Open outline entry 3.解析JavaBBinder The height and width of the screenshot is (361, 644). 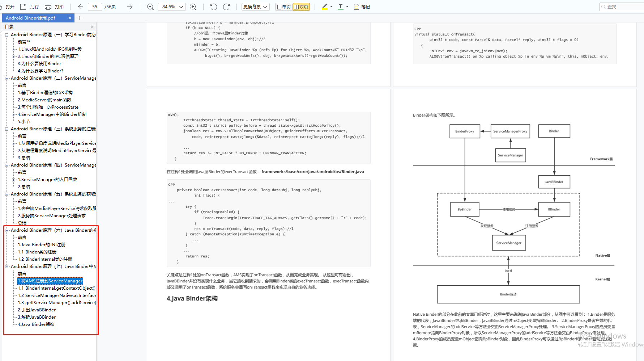pyautogui.click(x=37, y=317)
